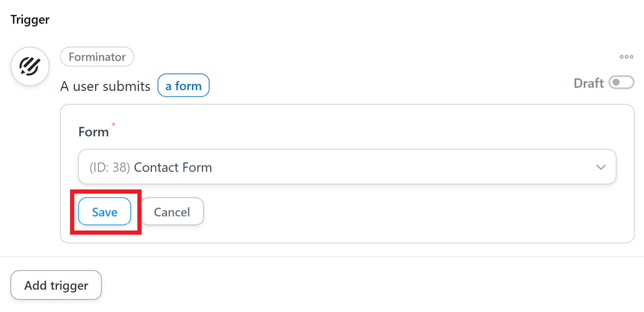644x312 pixels.
Task: Click the Draft toggle knob
Action: [x=617, y=83]
